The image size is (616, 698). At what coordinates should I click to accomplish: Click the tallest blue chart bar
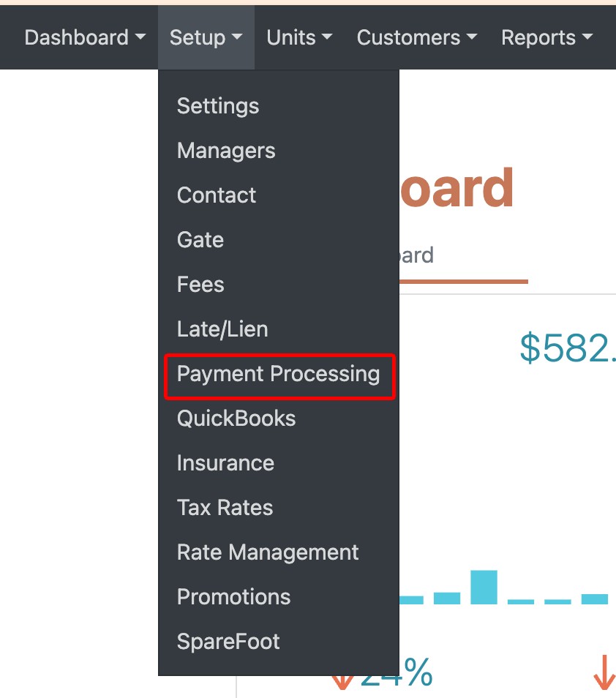click(x=484, y=588)
